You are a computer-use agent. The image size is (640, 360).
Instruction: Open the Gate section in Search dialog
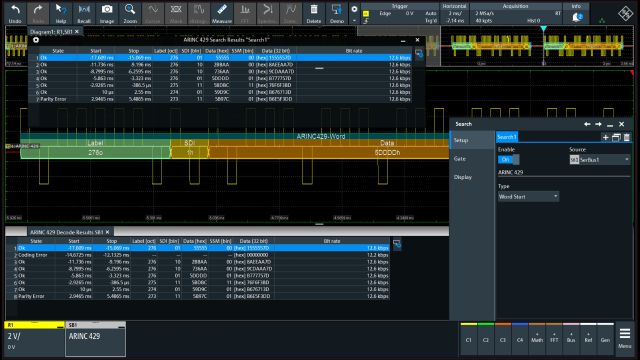[x=472, y=159]
